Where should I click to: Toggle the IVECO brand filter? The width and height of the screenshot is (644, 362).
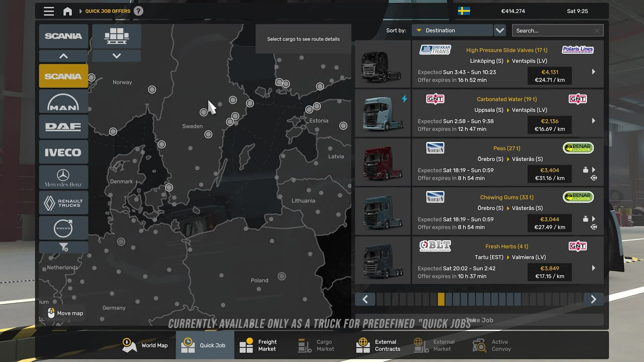pyautogui.click(x=63, y=152)
